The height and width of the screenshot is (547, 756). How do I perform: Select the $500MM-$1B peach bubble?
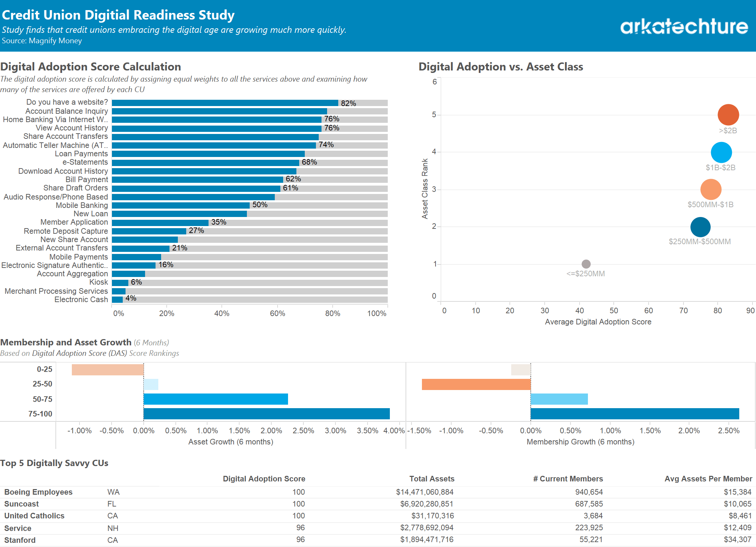711,189
